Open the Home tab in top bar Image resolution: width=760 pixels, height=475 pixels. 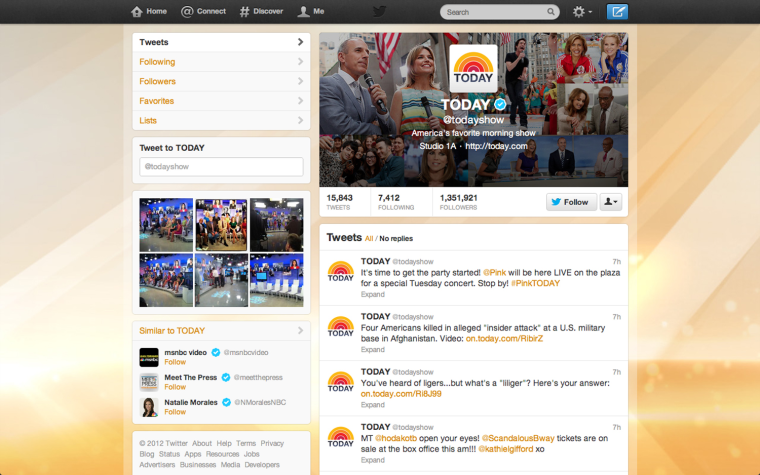click(x=149, y=11)
